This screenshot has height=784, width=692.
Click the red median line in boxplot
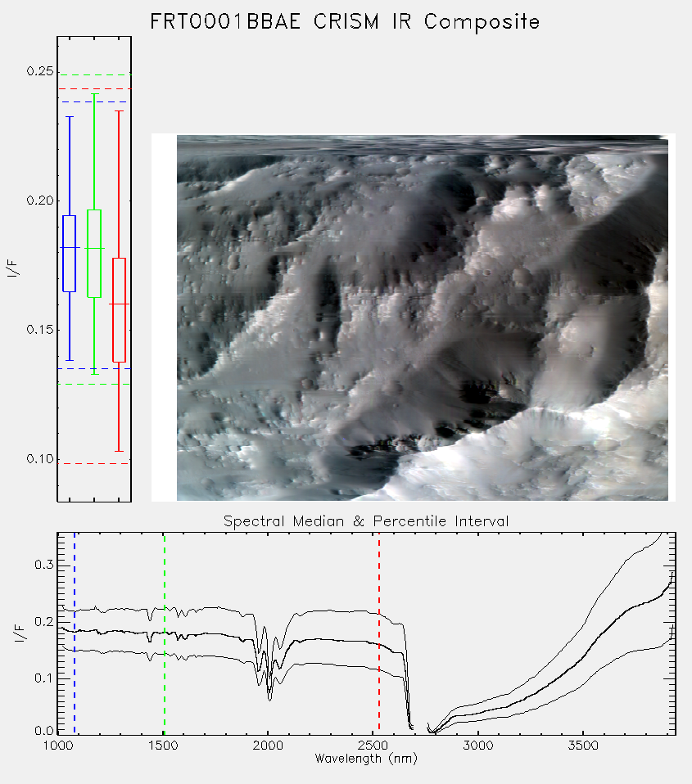[x=119, y=304]
